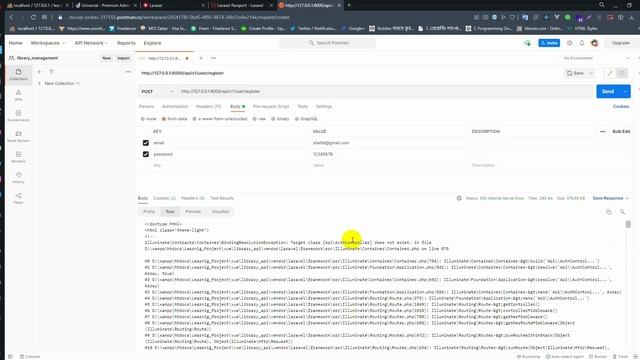The height and width of the screenshot is (360, 640).
Task: Add a new request tab with plus icon
Action: 201,58
